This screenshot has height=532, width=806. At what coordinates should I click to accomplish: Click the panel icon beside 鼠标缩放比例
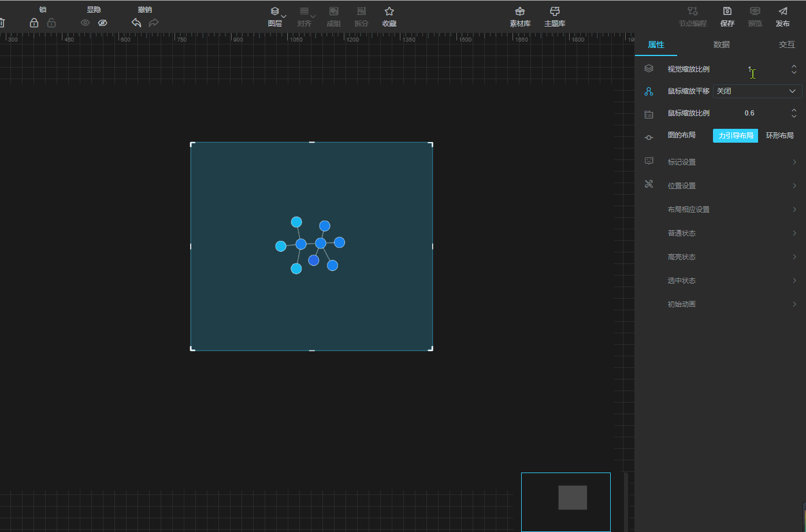click(649, 114)
